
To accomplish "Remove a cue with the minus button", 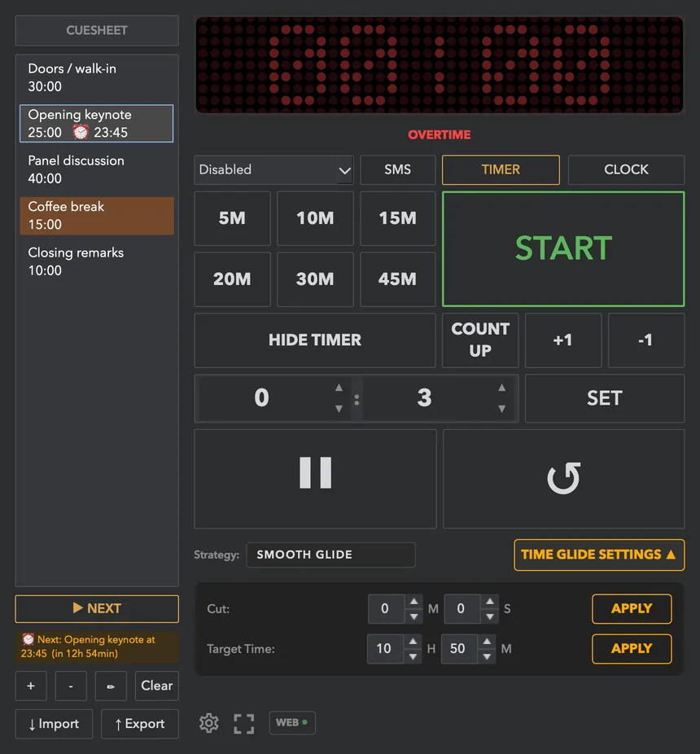I will (x=71, y=686).
